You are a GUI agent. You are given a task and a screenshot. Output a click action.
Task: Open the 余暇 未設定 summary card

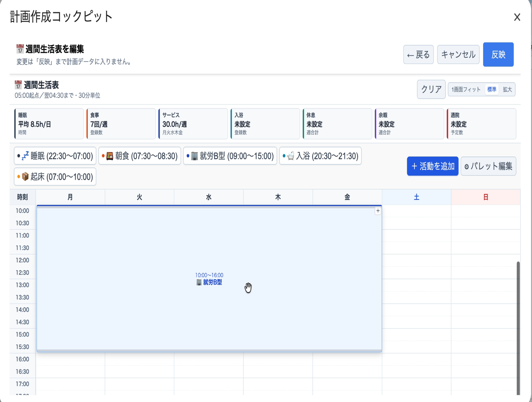pyautogui.click(x=409, y=124)
